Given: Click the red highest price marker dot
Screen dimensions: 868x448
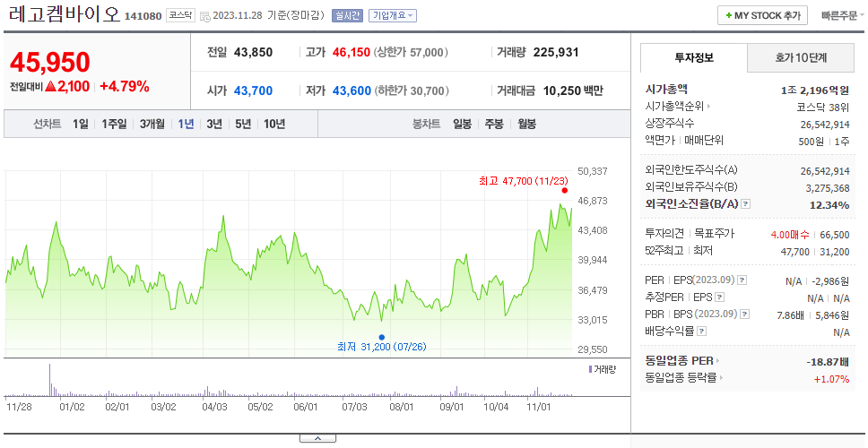Looking at the screenshot, I should 565,190.
